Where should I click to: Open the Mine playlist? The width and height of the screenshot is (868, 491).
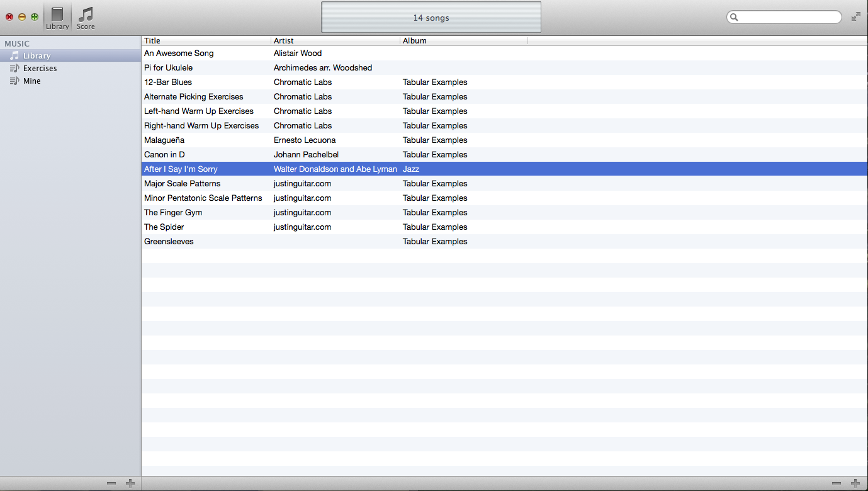70,81
